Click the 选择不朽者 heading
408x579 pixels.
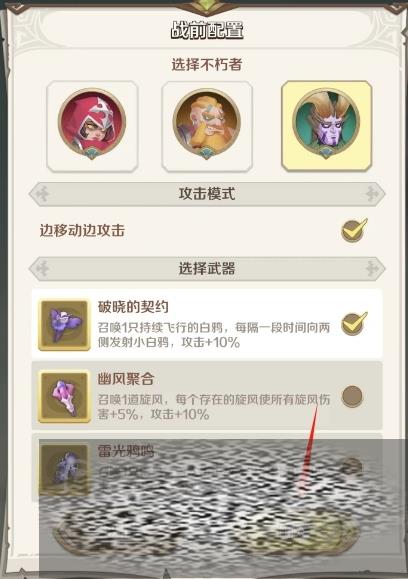pyautogui.click(x=207, y=65)
